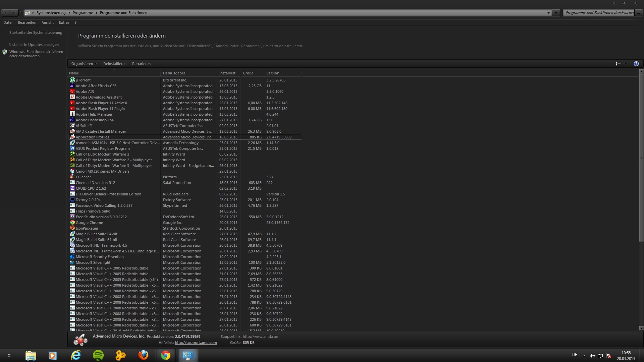Open the taskbar file explorer folder

tap(31, 355)
